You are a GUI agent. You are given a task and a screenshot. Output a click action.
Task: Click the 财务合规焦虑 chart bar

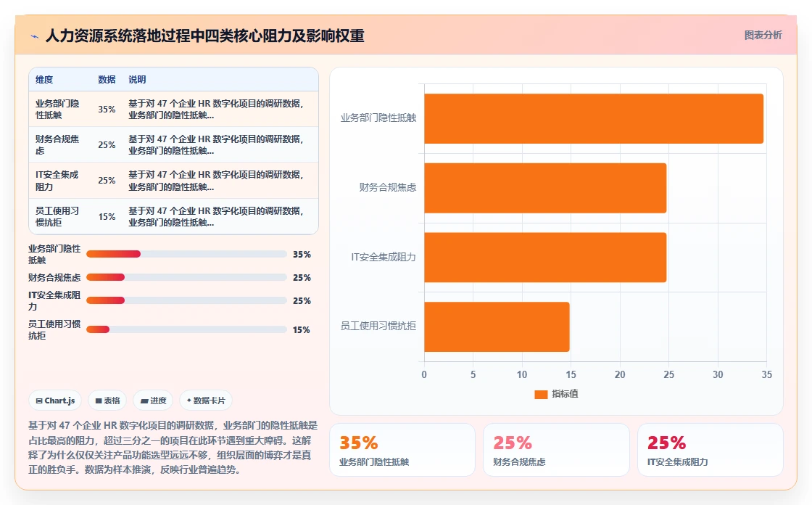(x=545, y=188)
